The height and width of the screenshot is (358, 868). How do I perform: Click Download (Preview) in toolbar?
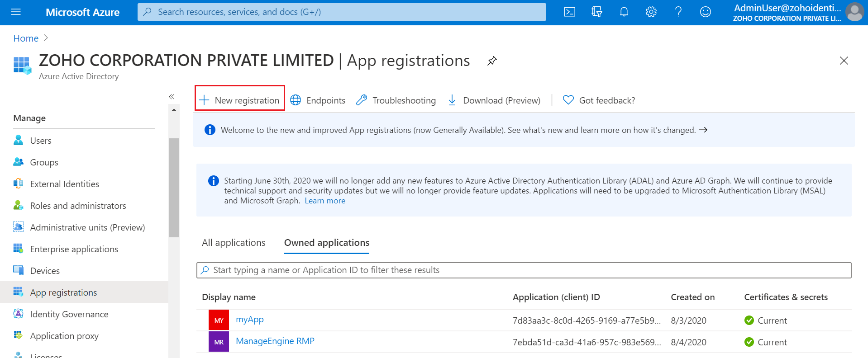[x=494, y=100]
